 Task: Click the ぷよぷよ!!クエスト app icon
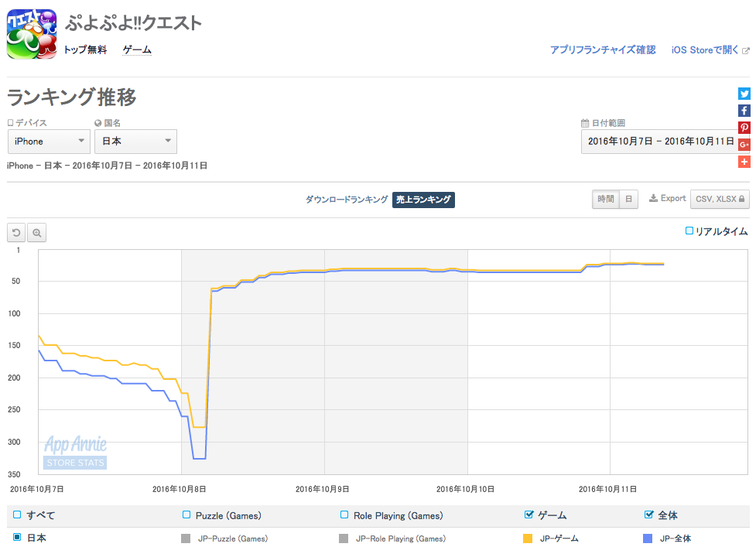pos(32,34)
